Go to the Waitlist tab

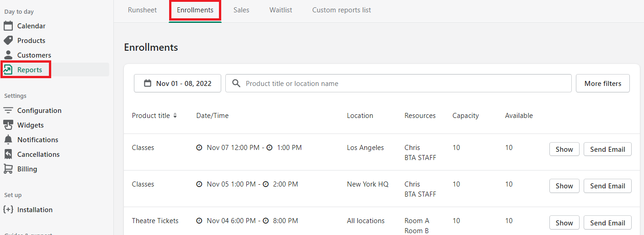point(281,10)
